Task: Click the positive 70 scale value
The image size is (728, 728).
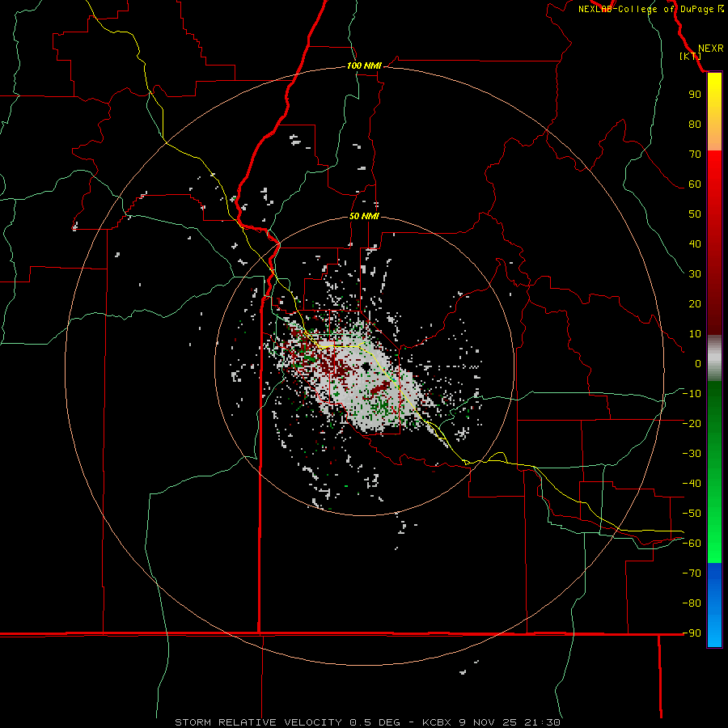Action: click(695, 154)
